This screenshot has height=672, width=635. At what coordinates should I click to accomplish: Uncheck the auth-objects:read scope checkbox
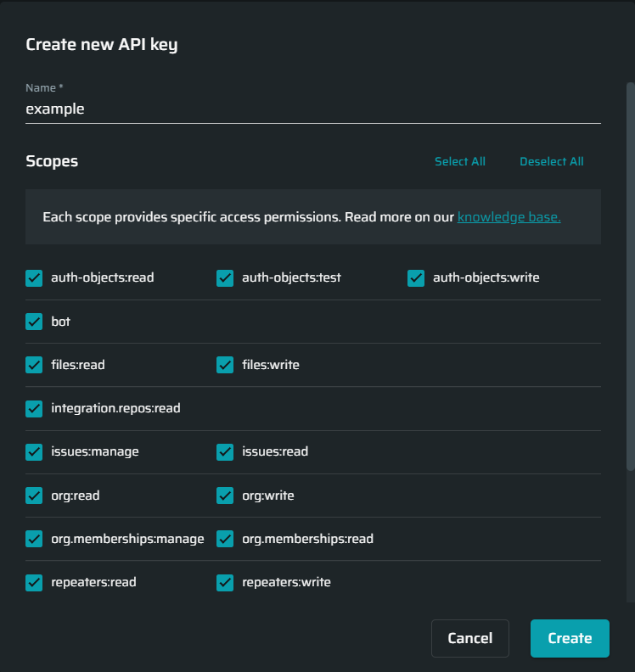pos(34,277)
